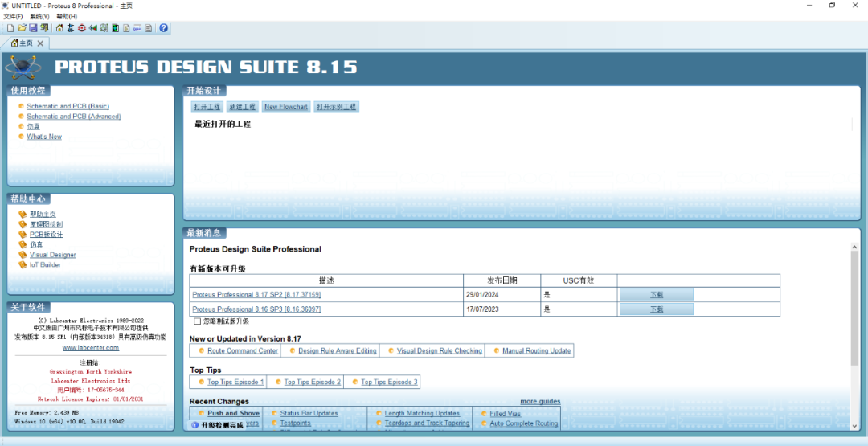
Task: Open Push and Shove link
Action: (234, 413)
